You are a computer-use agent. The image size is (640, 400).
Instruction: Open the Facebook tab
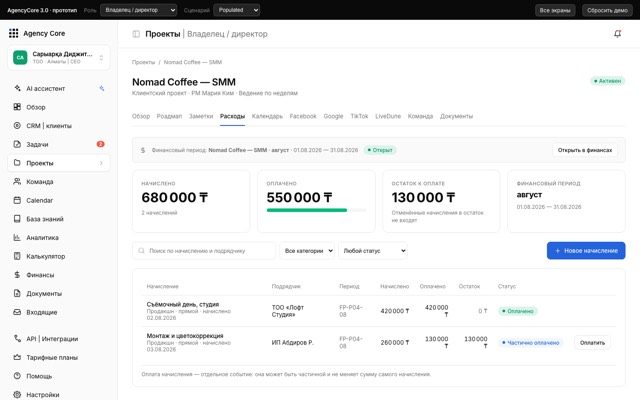tap(303, 116)
